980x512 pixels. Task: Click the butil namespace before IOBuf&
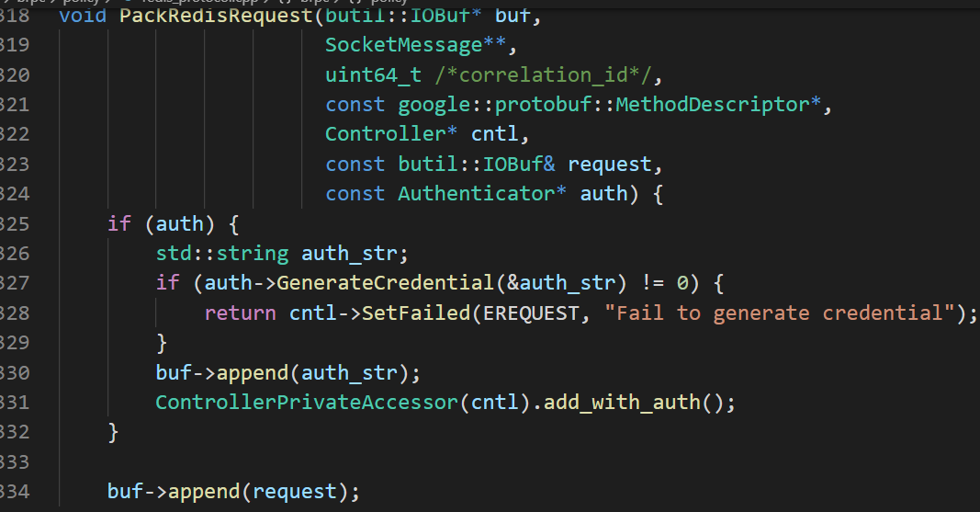click(427, 164)
